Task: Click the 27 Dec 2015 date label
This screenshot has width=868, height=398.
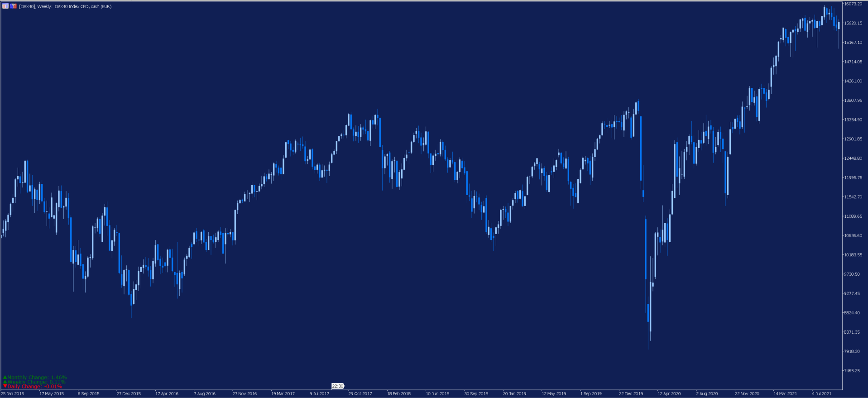Action: point(129,393)
